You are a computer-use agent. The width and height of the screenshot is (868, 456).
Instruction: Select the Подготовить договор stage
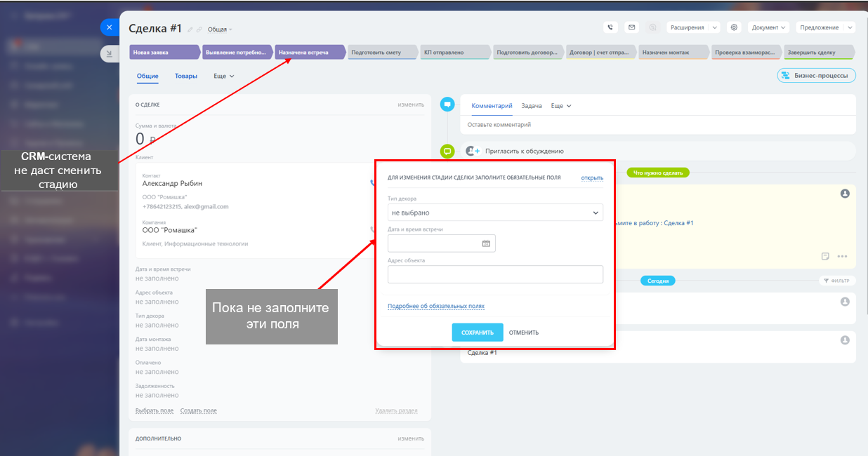527,53
